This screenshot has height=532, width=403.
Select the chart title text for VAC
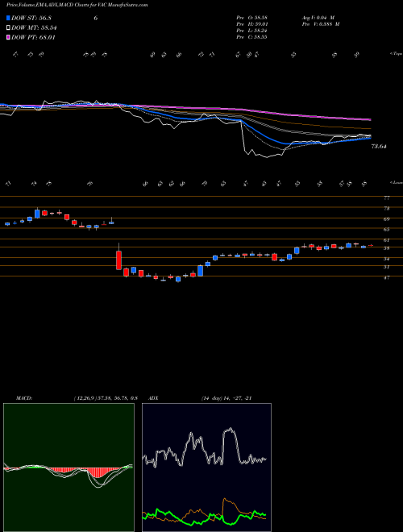(x=77, y=6)
